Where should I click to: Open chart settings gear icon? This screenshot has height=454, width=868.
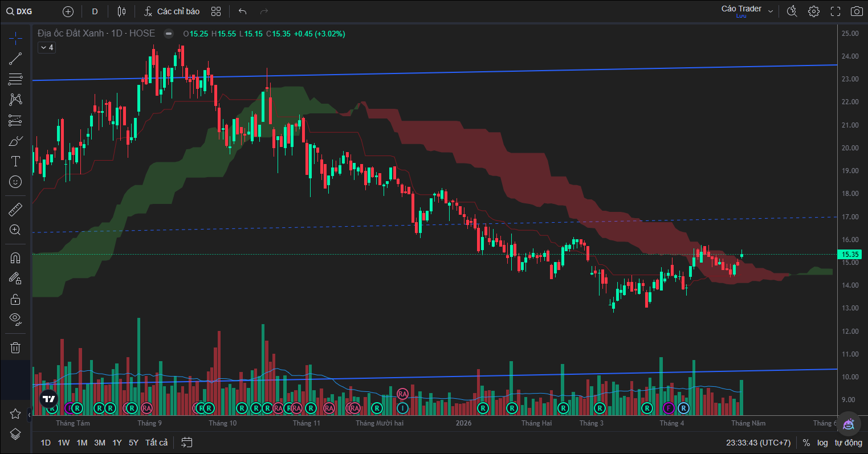(814, 11)
